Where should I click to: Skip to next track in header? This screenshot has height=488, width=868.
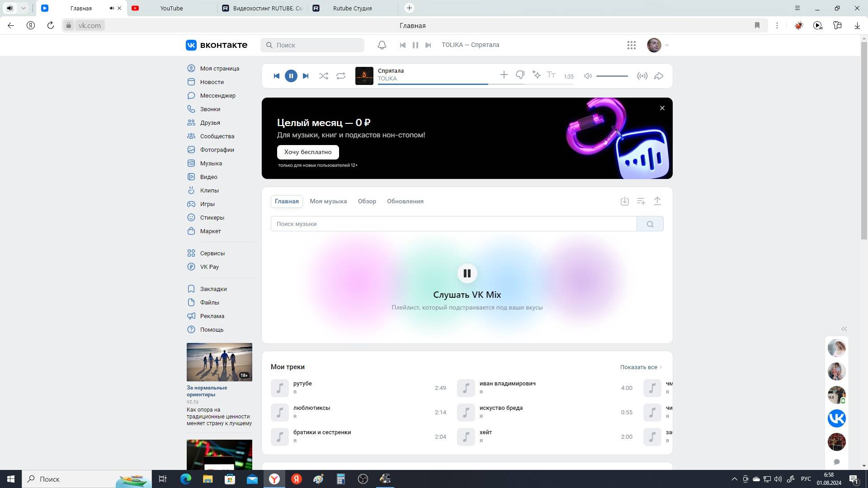428,45
